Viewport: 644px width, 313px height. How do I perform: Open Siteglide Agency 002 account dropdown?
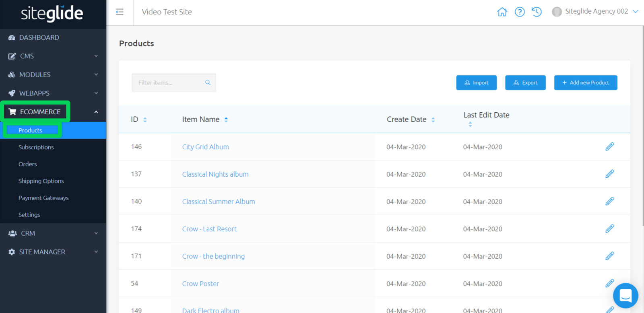[596, 12]
